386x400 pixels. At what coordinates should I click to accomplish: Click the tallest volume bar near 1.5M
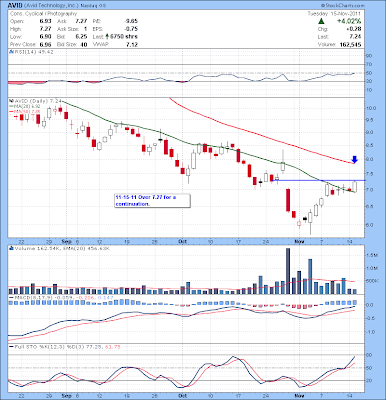pyautogui.click(x=288, y=271)
